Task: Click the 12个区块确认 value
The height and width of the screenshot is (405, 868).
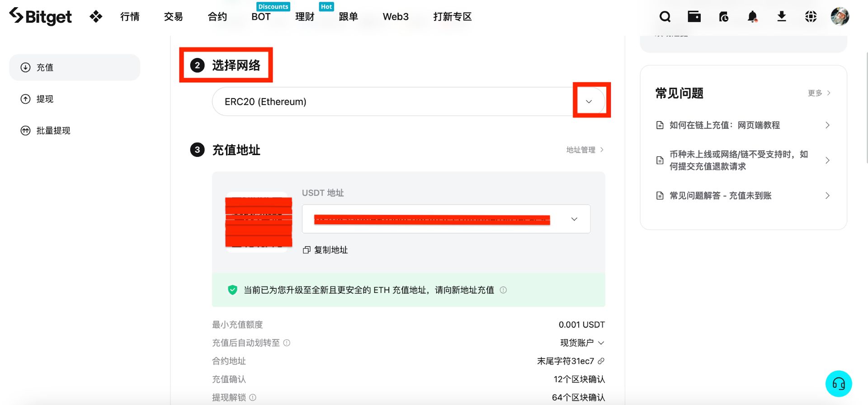Action: click(580, 379)
